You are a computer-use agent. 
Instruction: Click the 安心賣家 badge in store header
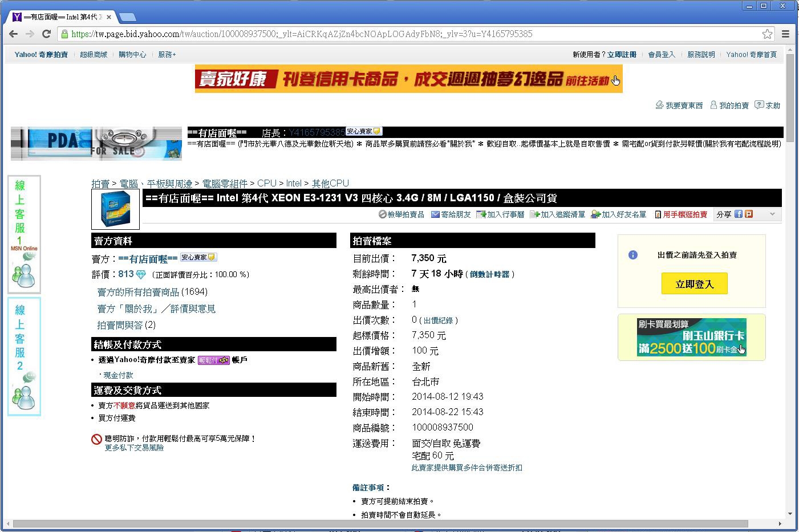coord(364,131)
